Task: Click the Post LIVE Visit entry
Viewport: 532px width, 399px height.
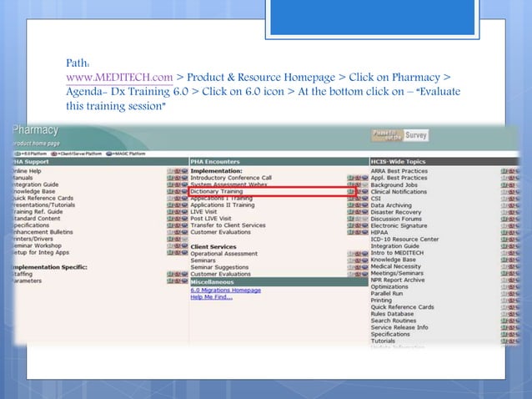Action: [211, 219]
